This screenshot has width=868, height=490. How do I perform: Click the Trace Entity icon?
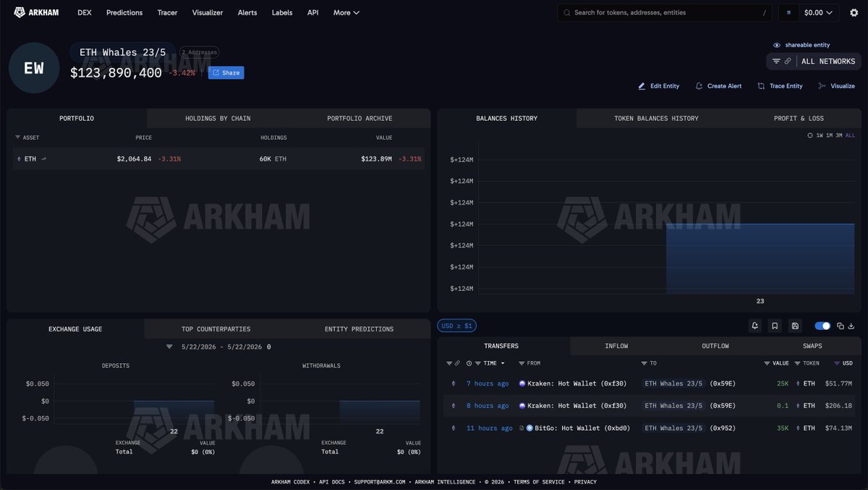[x=761, y=86]
